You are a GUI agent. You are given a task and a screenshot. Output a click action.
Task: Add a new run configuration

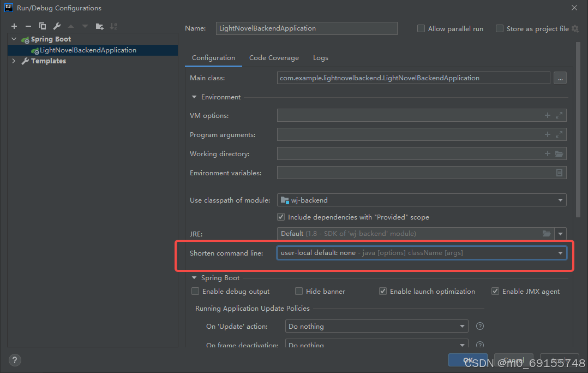pyautogui.click(x=14, y=26)
